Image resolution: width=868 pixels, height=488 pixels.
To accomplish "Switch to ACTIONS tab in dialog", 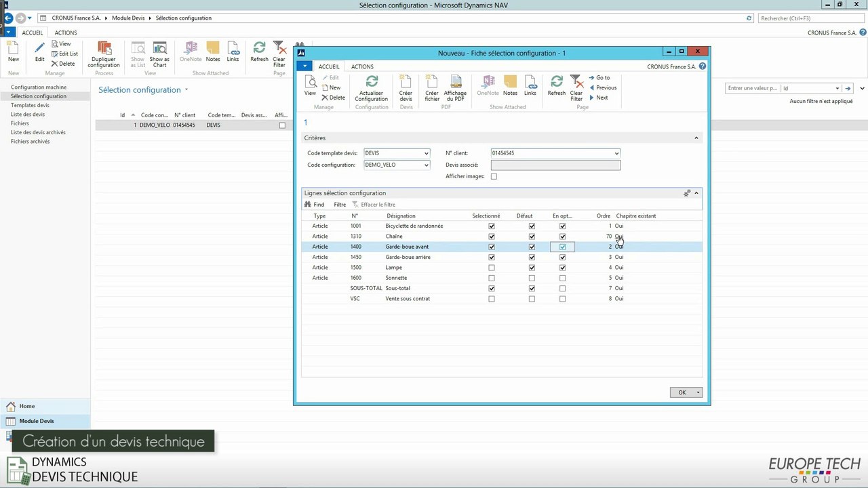I will (x=362, y=66).
